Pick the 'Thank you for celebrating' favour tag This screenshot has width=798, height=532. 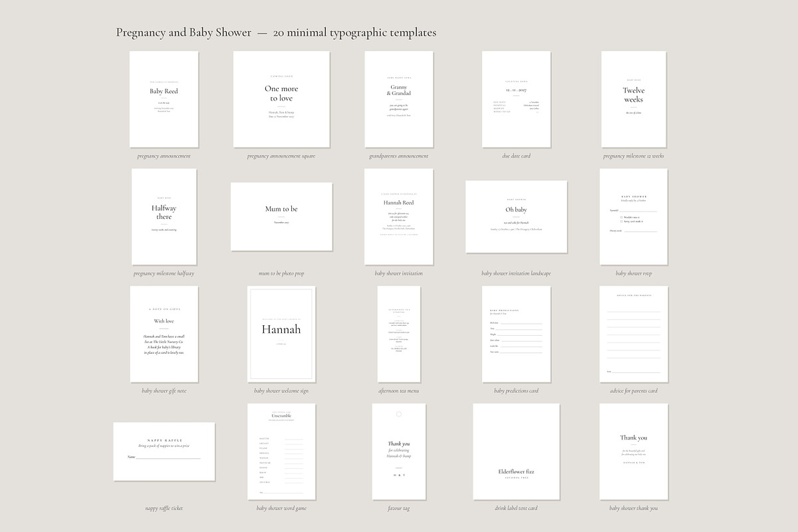pyautogui.click(x=399, y=452)
